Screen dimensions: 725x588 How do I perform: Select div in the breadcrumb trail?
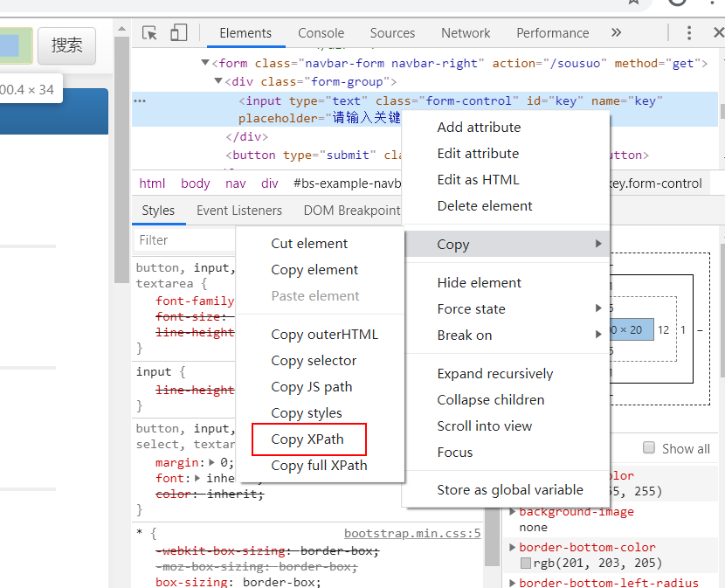270,183
